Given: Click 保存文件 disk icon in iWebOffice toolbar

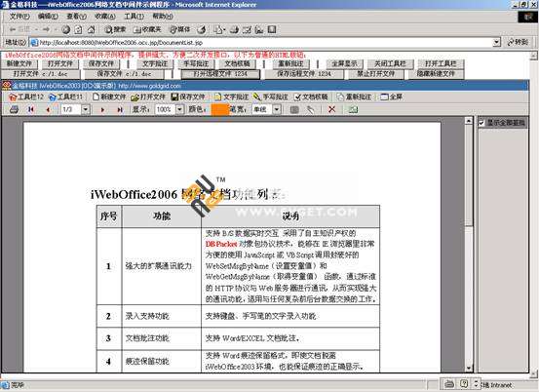Looking at the screenshot, I should (188, 97).
